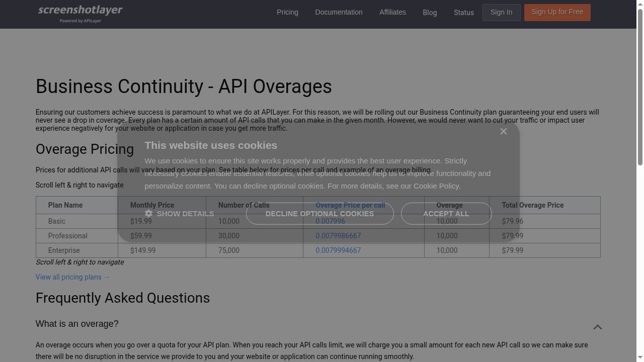
Task: Select the 'Professional' plan name cell
Action: point(77,236)
